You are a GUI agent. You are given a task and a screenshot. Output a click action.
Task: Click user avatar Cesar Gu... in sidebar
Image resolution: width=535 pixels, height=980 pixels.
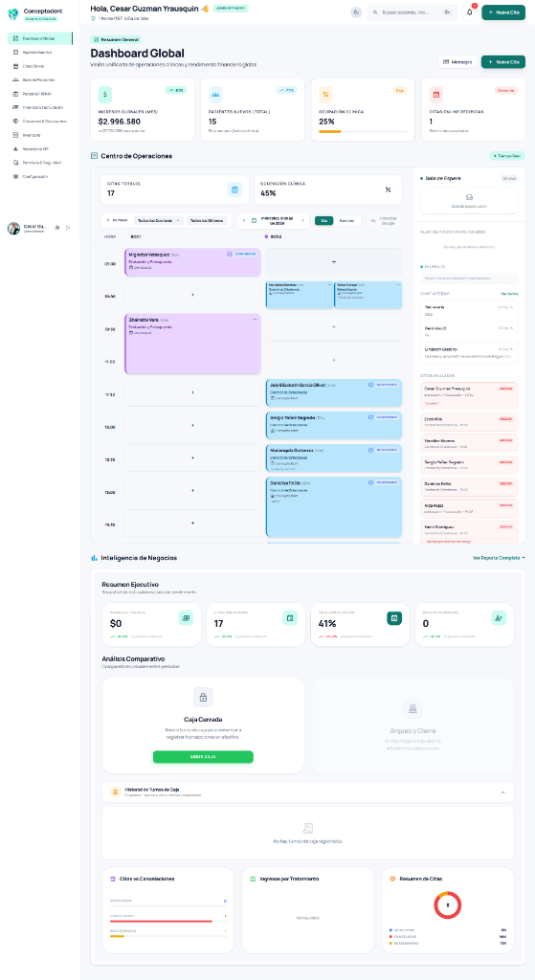13,228
